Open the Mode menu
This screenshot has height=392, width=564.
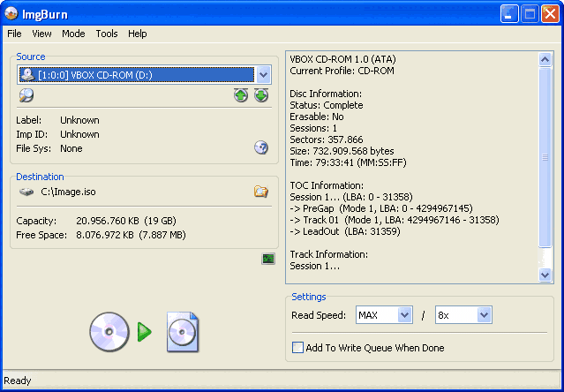(73, 34)
